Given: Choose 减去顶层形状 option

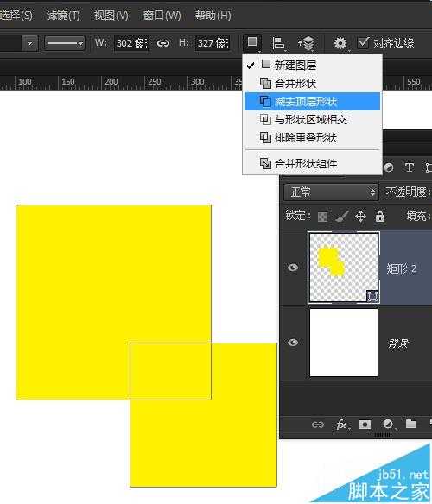Looking at the screenshot, I should coord(312,101).
